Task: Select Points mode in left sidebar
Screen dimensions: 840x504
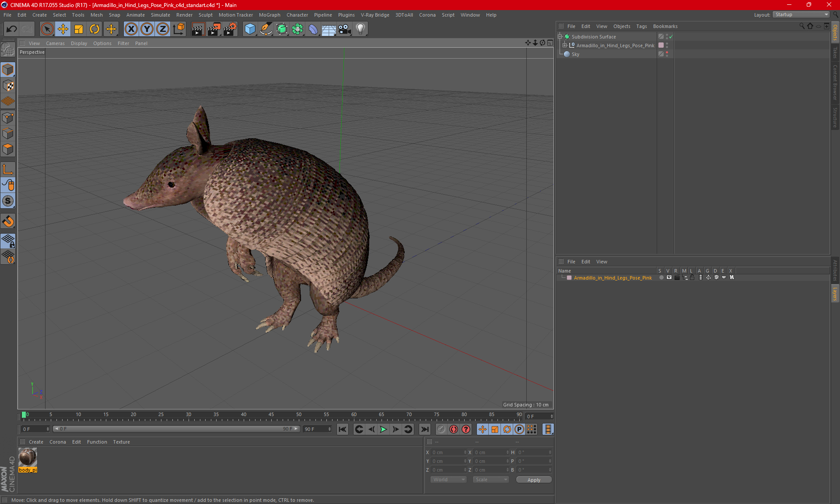Action: (8, 118)
